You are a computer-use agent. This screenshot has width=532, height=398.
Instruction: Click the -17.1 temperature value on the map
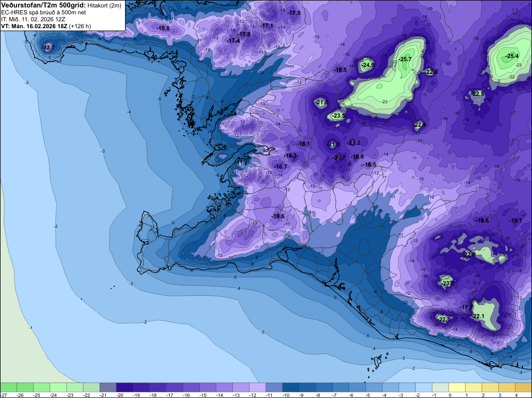267,26
